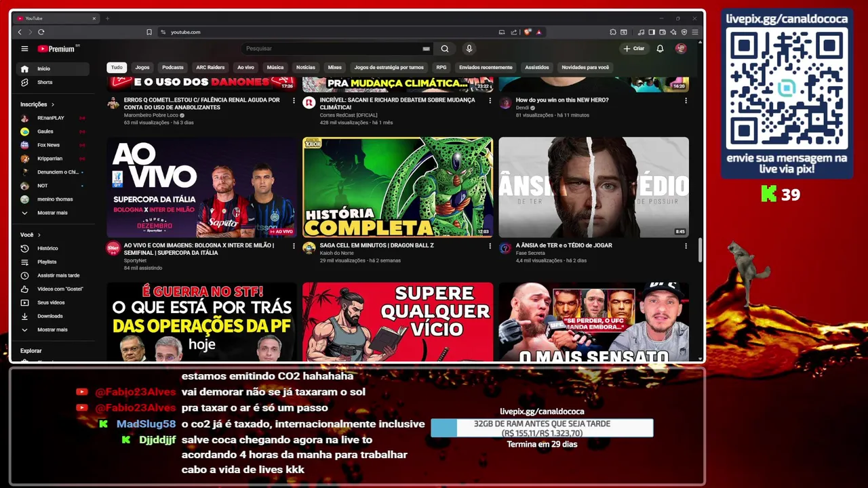Toggle the browser sidebar panel icon

(x=652, y=32)
